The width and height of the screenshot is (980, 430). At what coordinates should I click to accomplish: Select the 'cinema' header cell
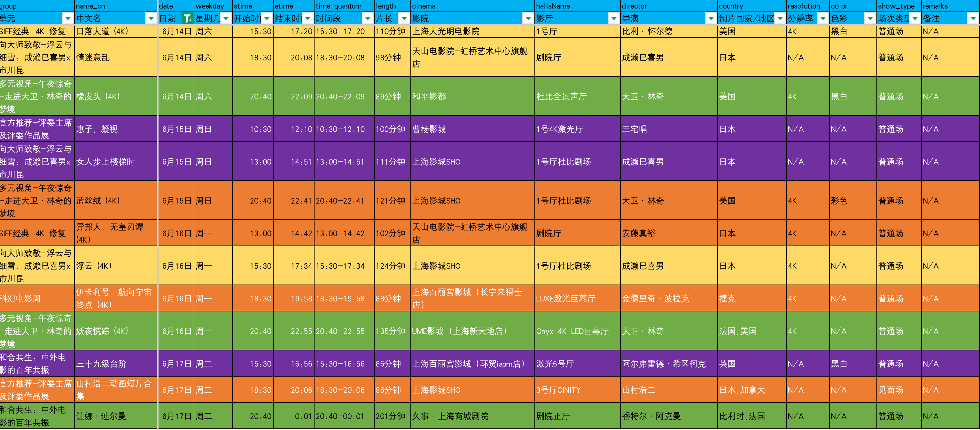(x=472, y=6)
